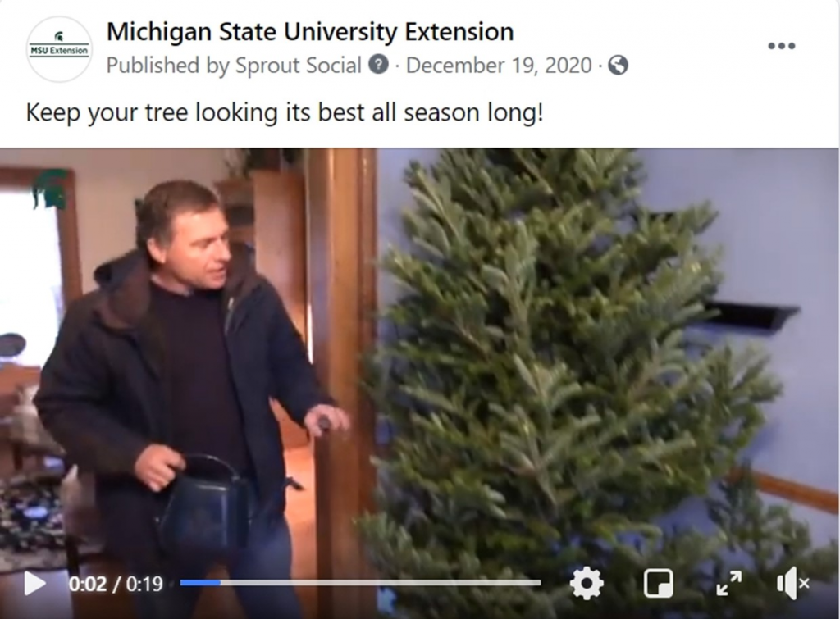Click the Spartan watermark inside the video
Screen dimensions: 840x619
53,189
